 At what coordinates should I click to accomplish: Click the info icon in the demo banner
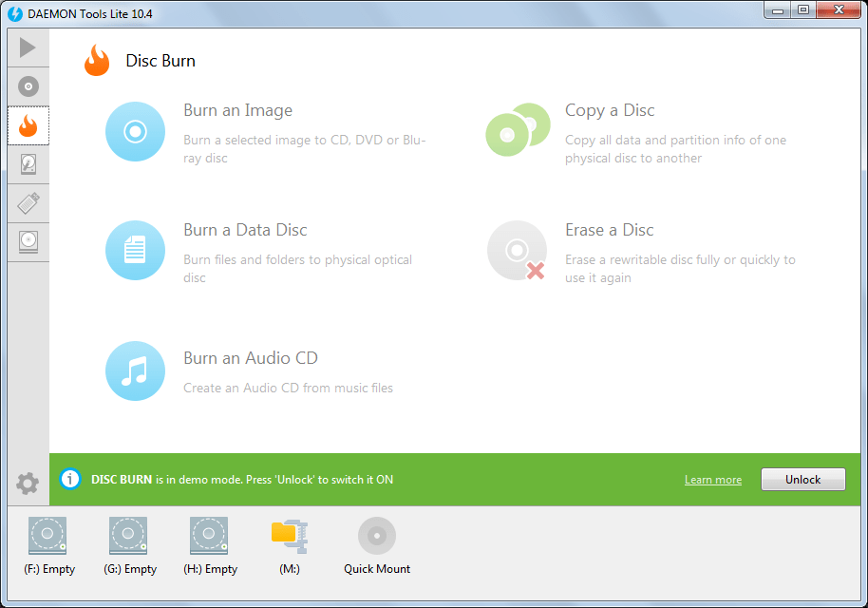pyautogui.click(x=69, y=480)
